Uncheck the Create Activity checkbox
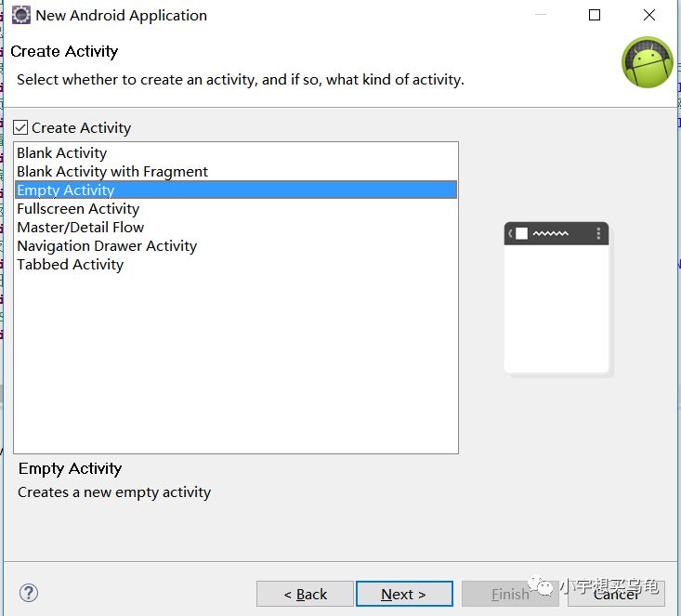 click(x=20, y=127)
